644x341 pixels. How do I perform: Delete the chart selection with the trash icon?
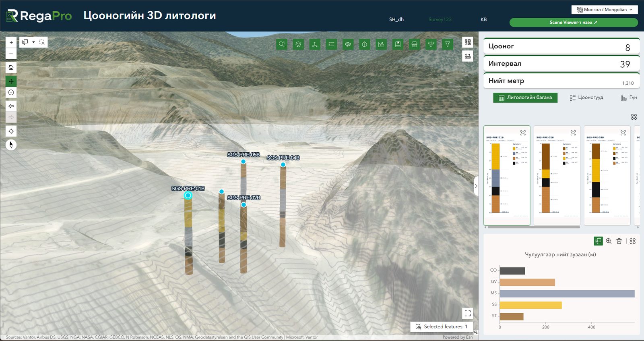tap(619, 241)
